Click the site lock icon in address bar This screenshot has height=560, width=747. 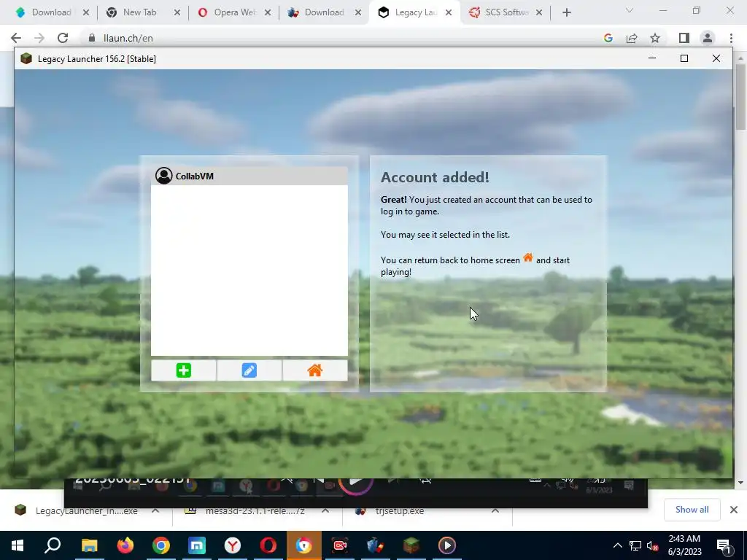point(91,38)
